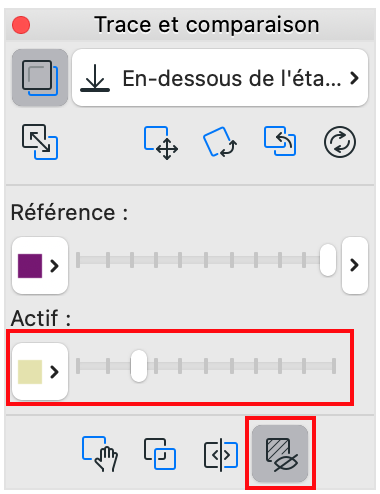Enable the splitter divider icon
This screenshot has height=494, width=380.
click(221, 455)
